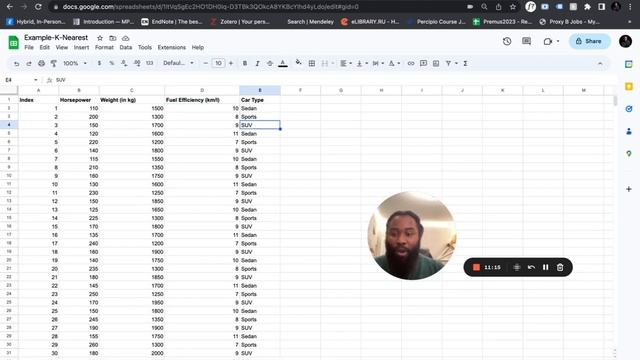Open the Tools menu
The height and width of the screenshot is (360, 640).
click(144, 47)
